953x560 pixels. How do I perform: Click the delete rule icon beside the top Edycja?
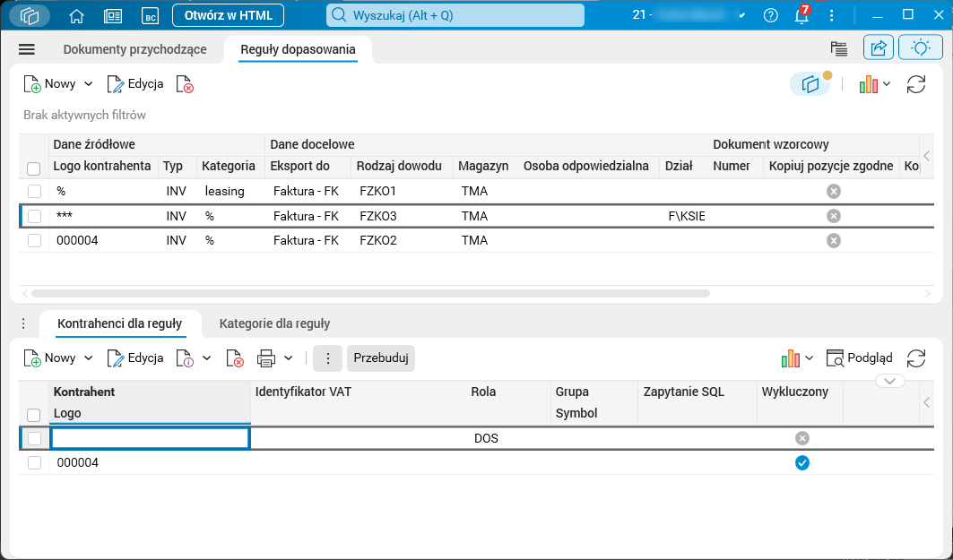coord(185,84)
